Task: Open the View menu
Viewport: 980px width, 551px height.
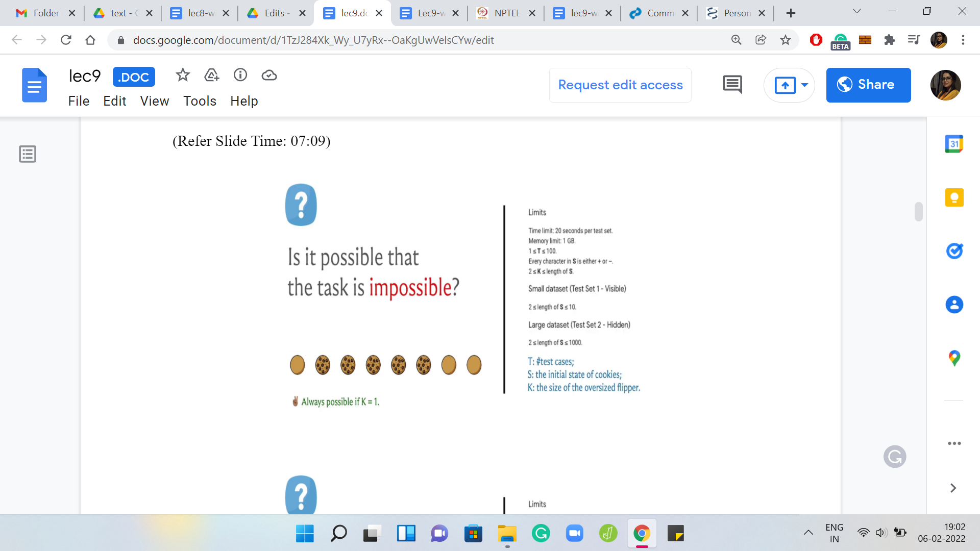Action: [154, 101]
